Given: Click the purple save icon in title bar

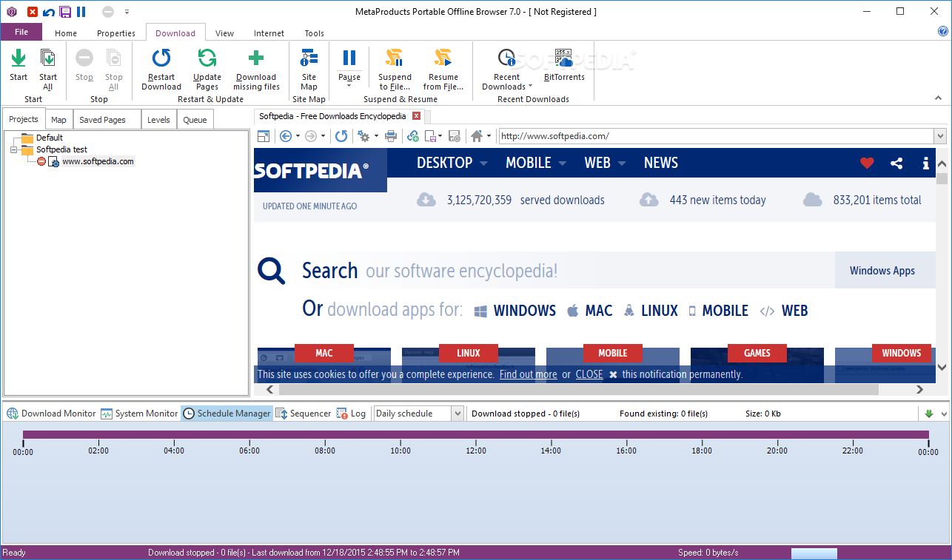Looking at the screenshot, I should click(x=65, y=12).
